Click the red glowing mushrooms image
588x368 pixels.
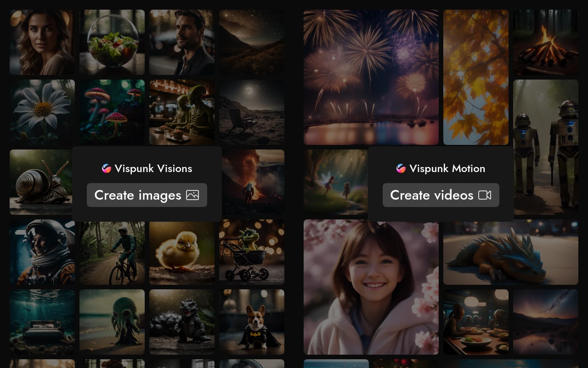(112, 112)
